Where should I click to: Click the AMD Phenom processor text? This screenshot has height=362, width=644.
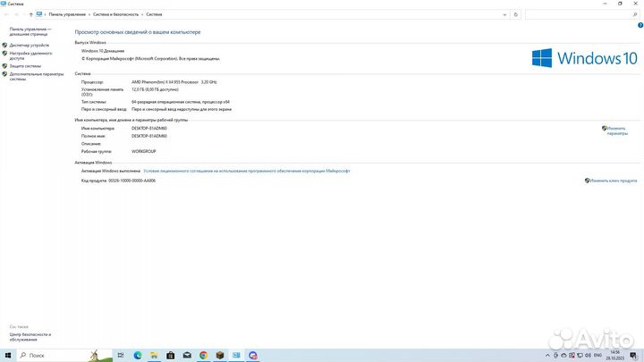(174, 82)
